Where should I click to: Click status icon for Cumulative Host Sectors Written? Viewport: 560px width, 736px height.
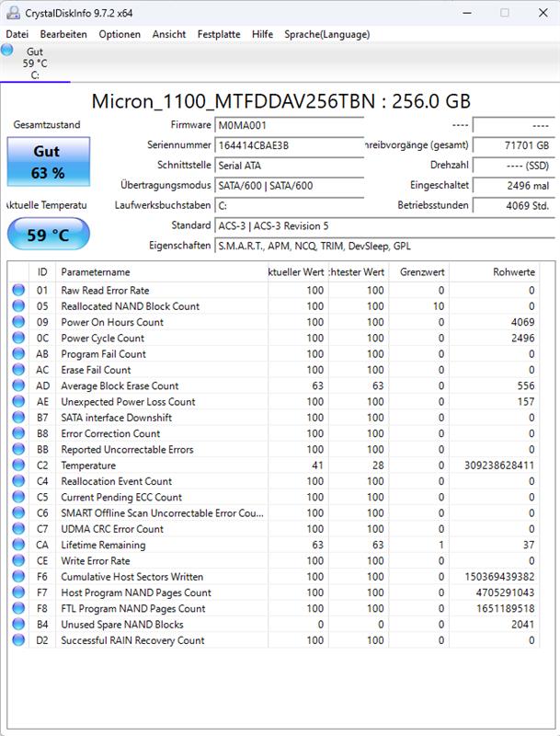point(18,577)
